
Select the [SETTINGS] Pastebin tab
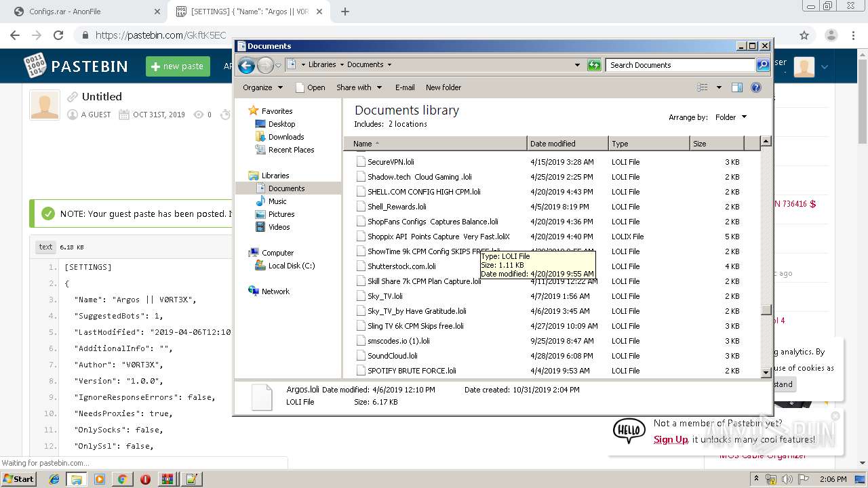(250, 12)
